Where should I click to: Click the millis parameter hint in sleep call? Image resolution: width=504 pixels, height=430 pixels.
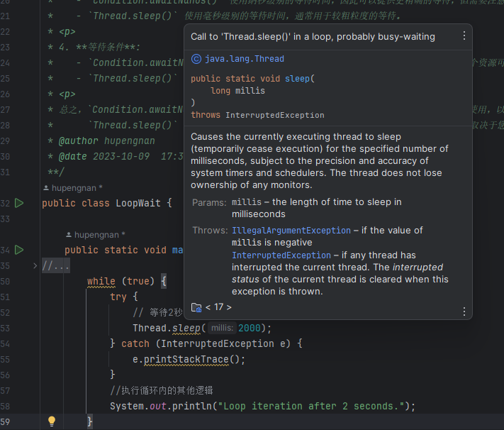point(222,328)
